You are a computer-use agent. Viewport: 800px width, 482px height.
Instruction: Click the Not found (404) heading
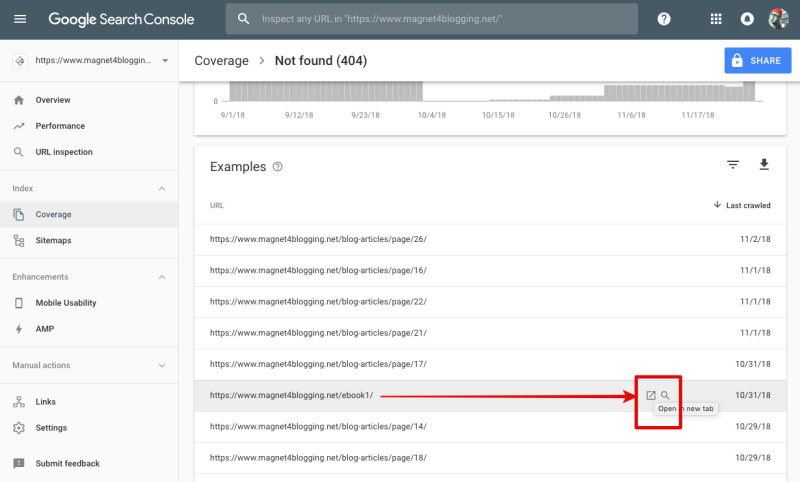pos(321,61)
